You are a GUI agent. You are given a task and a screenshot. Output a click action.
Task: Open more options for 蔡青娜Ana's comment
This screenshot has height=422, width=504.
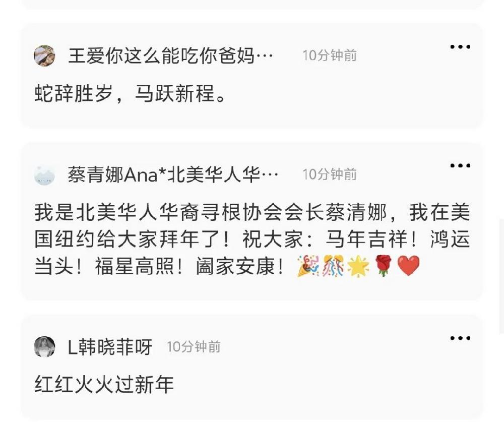460,166
